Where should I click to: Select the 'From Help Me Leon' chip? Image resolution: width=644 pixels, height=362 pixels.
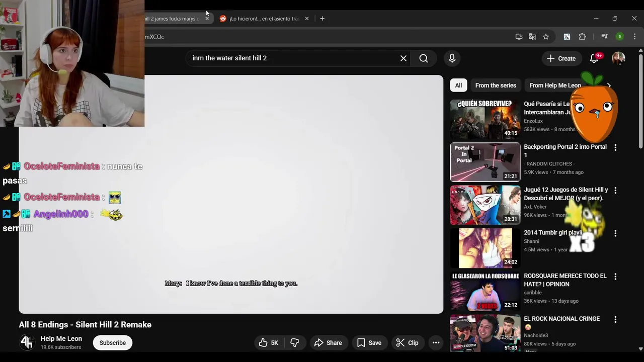(x=555, y=85)
